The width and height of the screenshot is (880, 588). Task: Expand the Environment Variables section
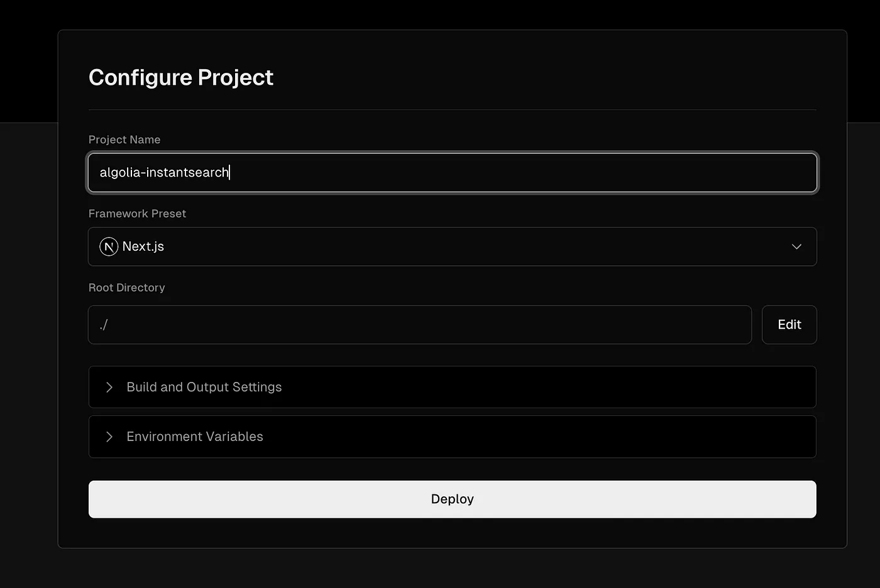[452, 437]
